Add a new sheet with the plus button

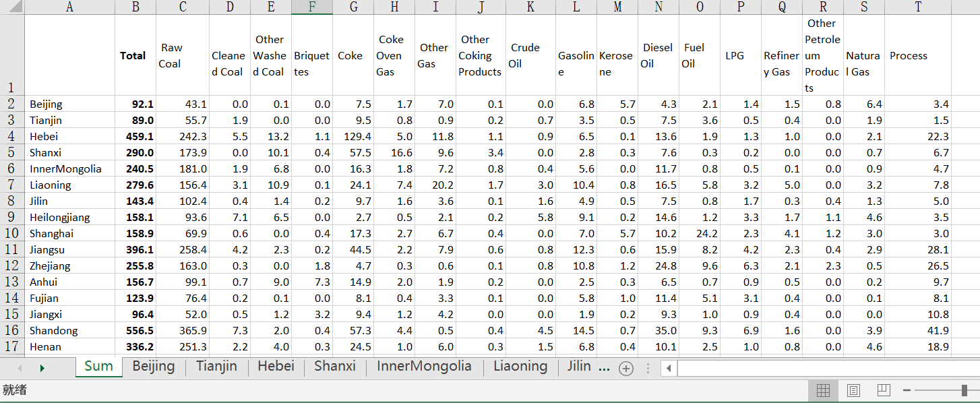(626, 369)
